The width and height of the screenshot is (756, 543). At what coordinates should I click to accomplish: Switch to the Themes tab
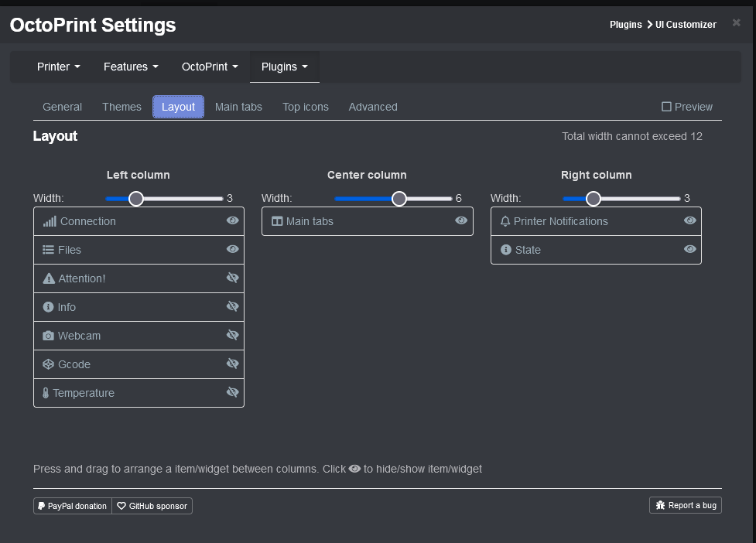tap(121, 106)
